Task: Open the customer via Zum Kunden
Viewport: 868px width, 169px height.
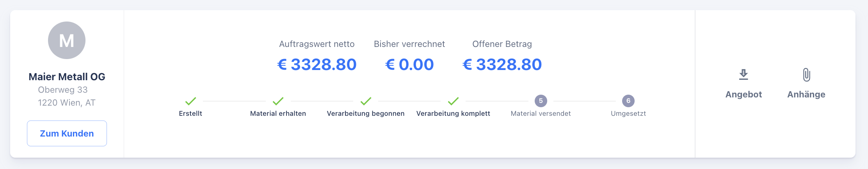Action: [x=67, y=133]
